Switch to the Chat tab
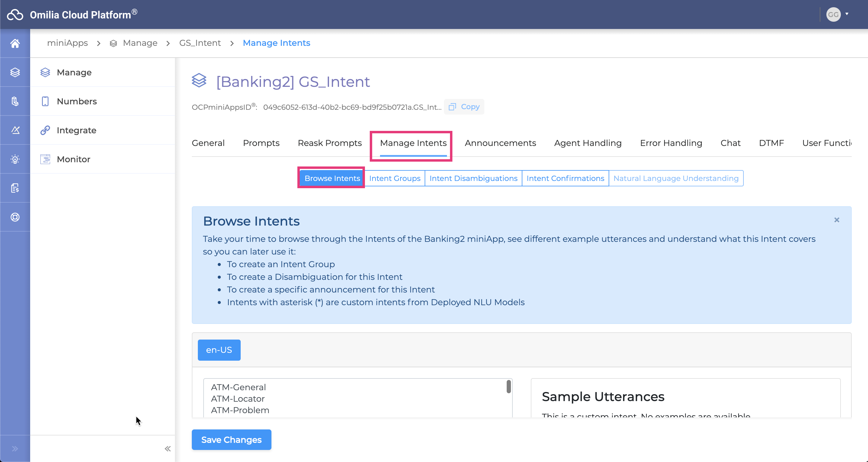Image resolution: width=868 pixels, height=462 pixels. pos(730,143)
